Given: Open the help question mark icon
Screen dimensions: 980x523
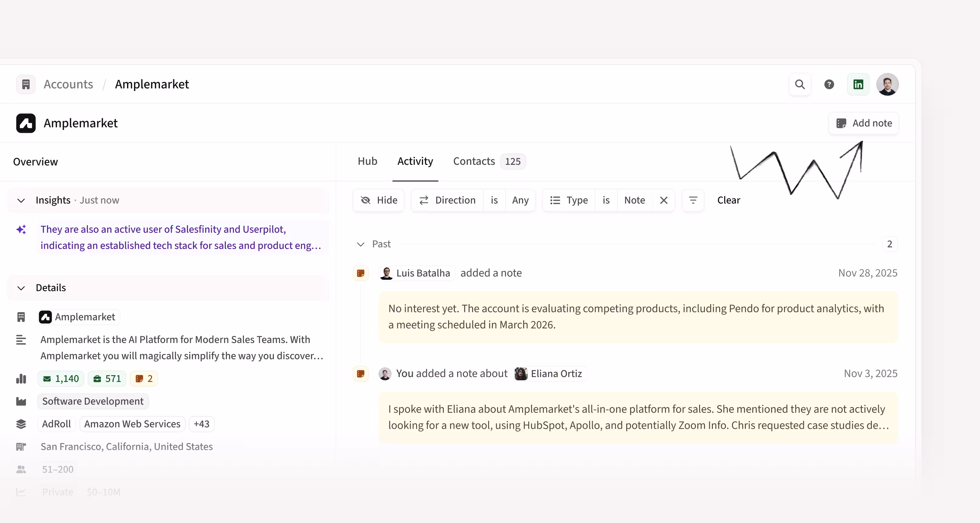Looking at the screenshot, I should tap(829, 84).
